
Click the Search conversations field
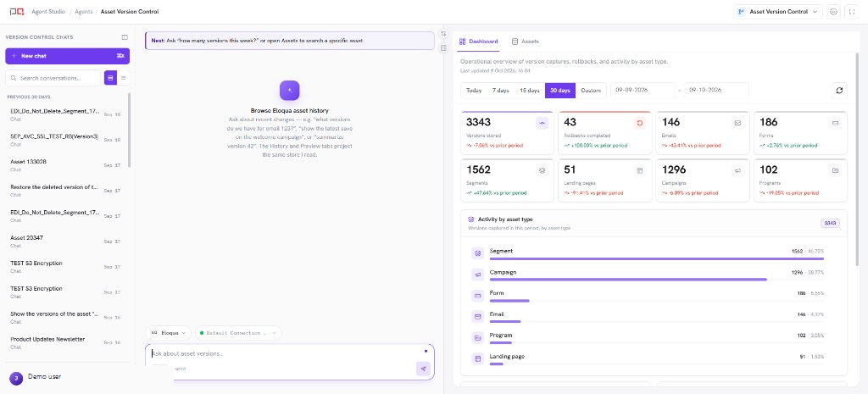pos(53,78)
